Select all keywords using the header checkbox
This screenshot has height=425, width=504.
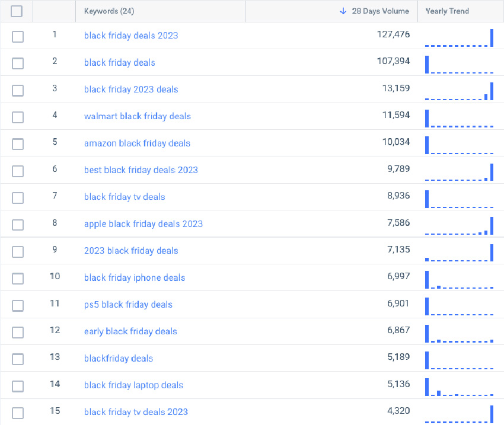(17, 11)
